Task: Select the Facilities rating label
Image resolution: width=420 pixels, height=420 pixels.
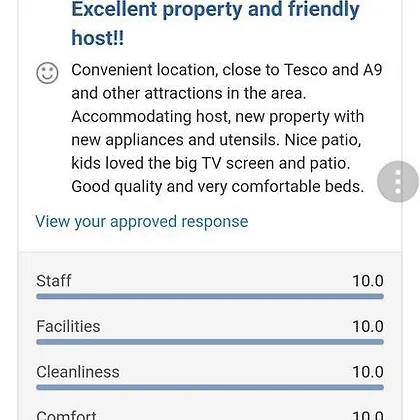Action: (x=68, y=326)
